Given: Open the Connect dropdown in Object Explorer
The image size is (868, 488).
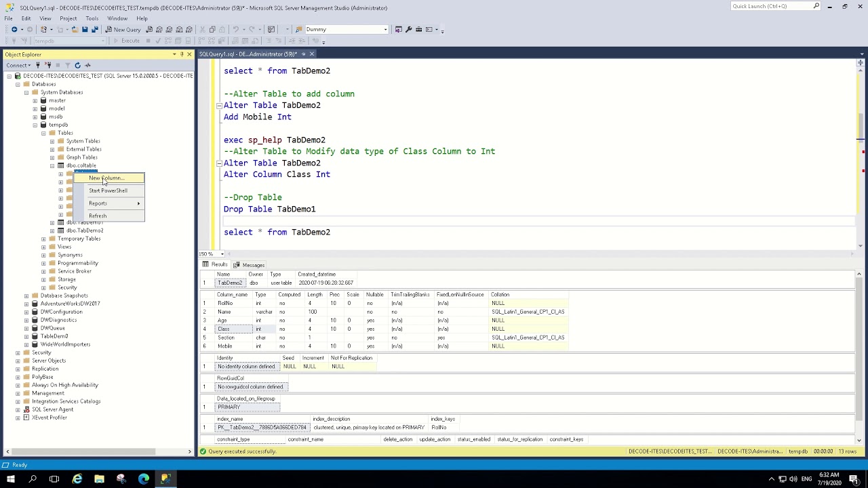Looking at the screenshot, I should (18, 65).
